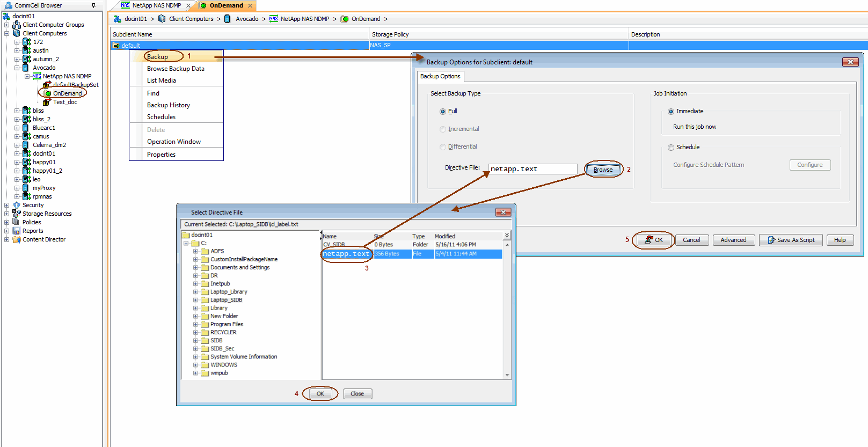Image resolution: width=868 pixels, height=447 pixels.
Task: Click the Security shield icon
Action: click(x=17, y=205)
